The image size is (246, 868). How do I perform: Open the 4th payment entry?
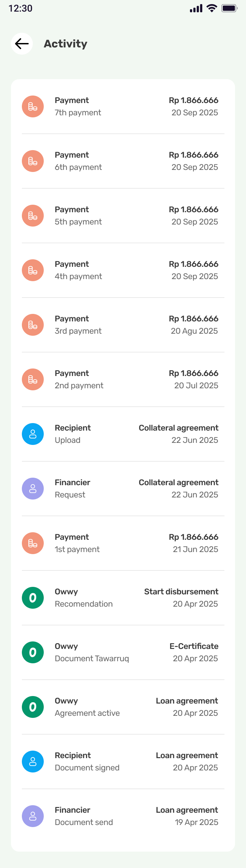(x=123, y=270)
